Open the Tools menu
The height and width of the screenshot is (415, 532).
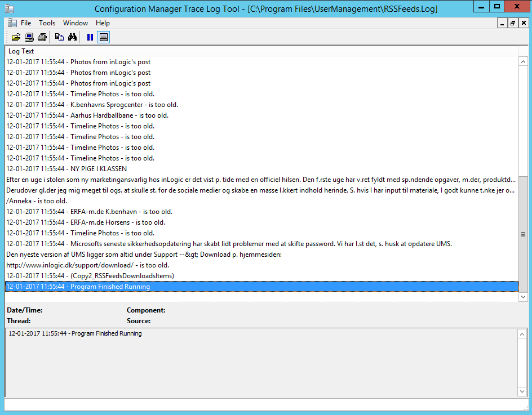click(x=47, y=23)
